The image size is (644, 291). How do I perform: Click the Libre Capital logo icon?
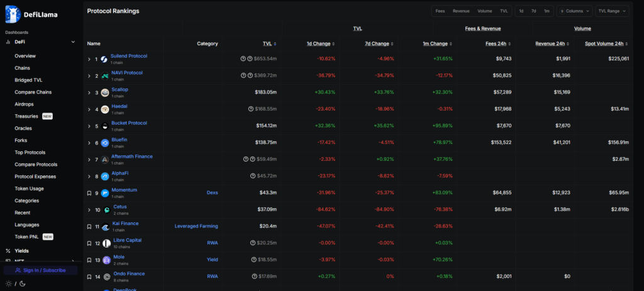106,243
